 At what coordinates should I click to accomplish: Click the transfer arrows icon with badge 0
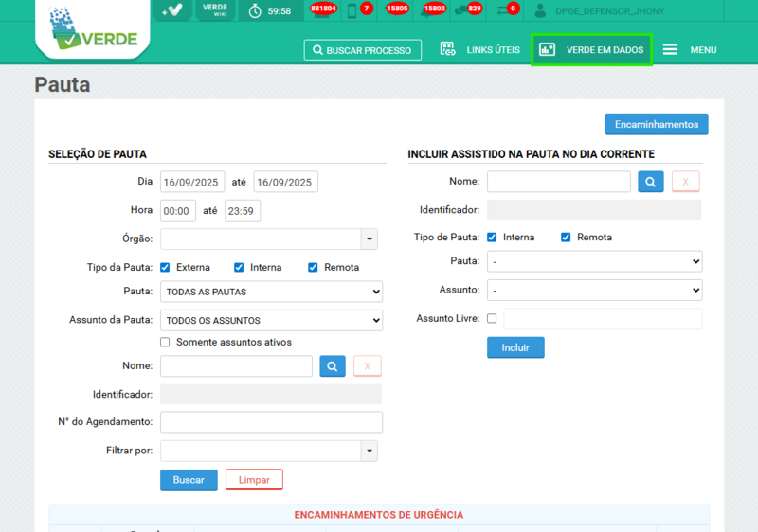tap(503, 10)
